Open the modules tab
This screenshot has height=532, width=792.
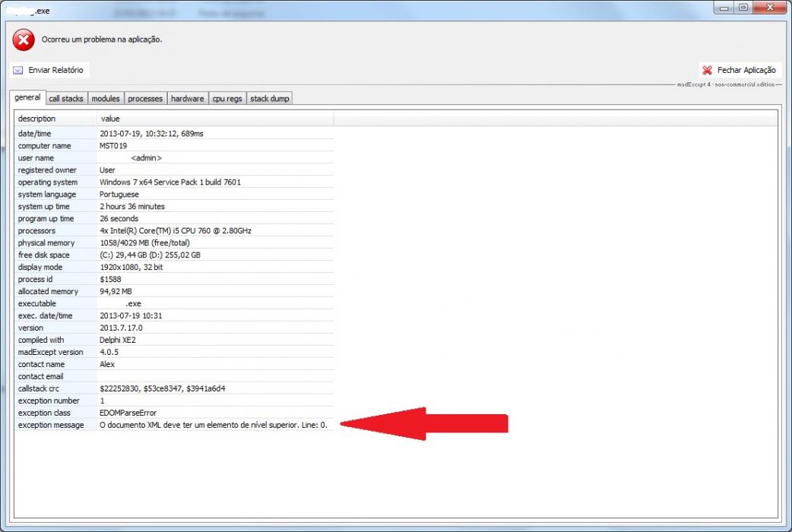[106, 99]
